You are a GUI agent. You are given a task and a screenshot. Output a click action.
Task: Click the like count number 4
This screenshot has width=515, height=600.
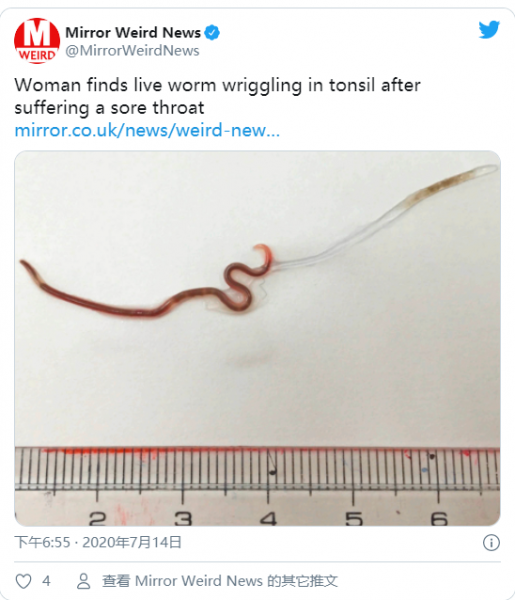coord(46,581)
